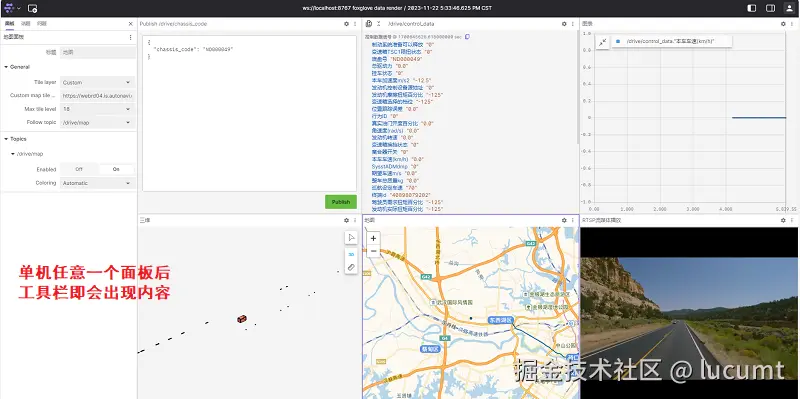Click the "40898079202" frame id value

pos(410,195)
